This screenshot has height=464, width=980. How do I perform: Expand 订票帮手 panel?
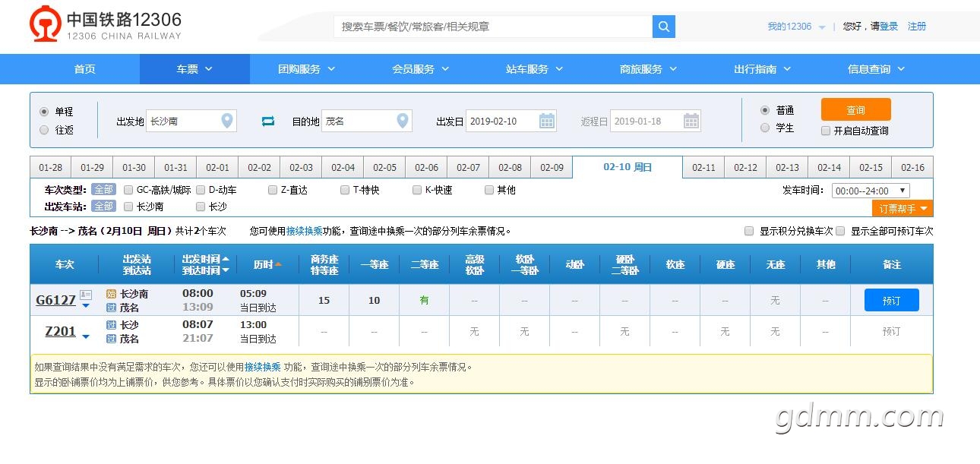[x=903, y=208]
